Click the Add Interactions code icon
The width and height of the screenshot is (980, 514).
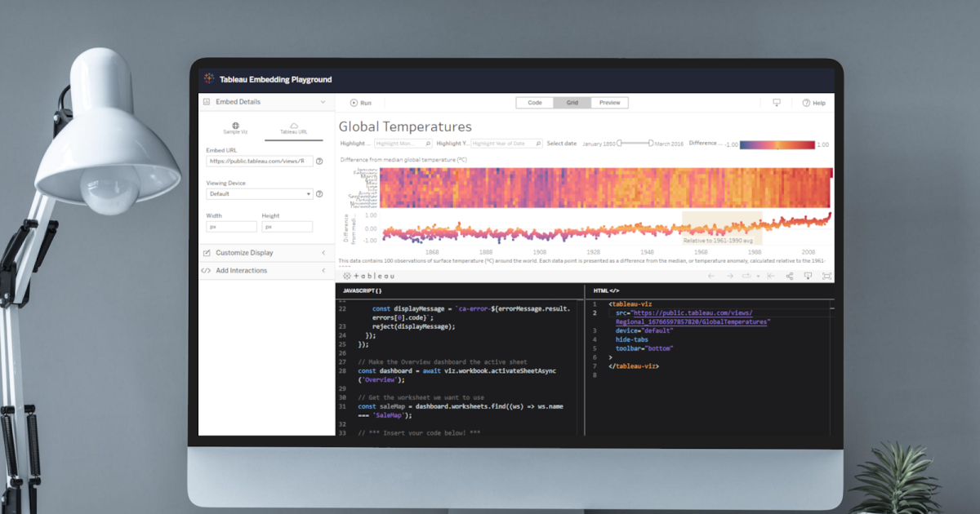(x=207, y=270)
